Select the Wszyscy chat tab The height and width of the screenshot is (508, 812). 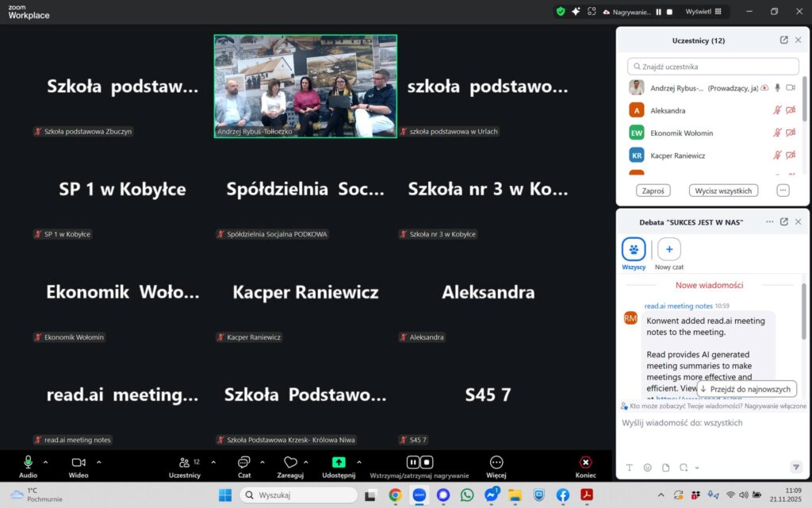tap(634, 249)
